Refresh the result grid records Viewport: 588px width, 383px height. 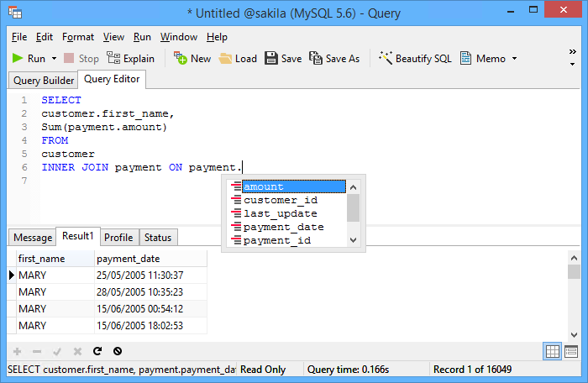click(x=97, y=351)
